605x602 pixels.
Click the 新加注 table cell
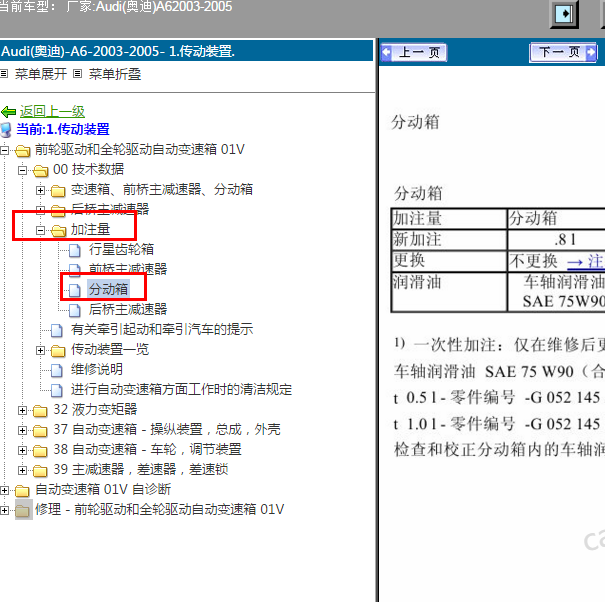tap(449, 240)
